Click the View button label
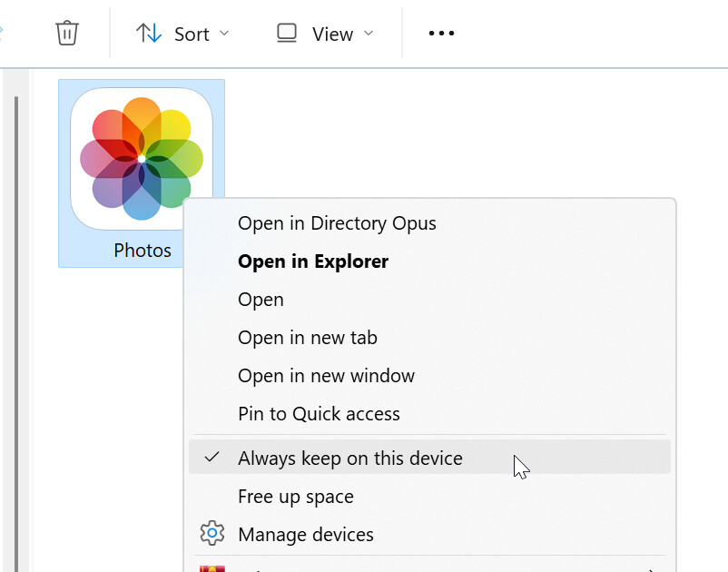728x572 pixels. [332, 34]
